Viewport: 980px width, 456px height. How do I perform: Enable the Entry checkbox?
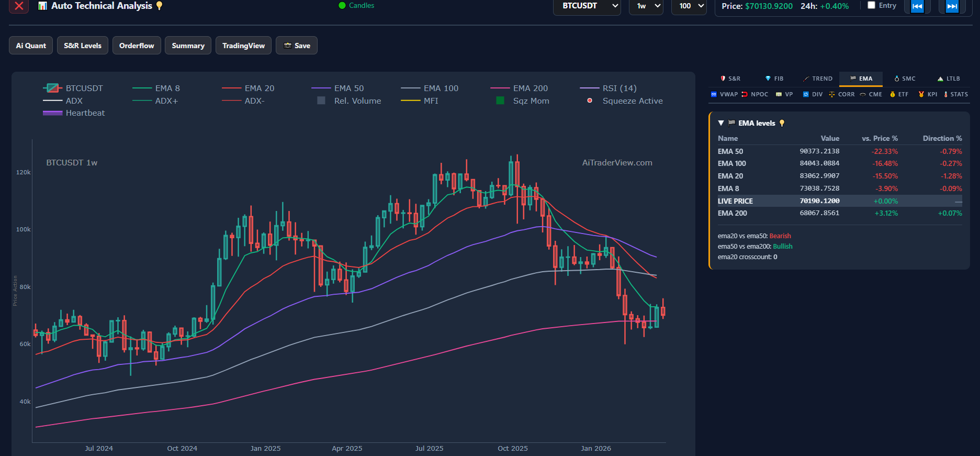[871, 5]
